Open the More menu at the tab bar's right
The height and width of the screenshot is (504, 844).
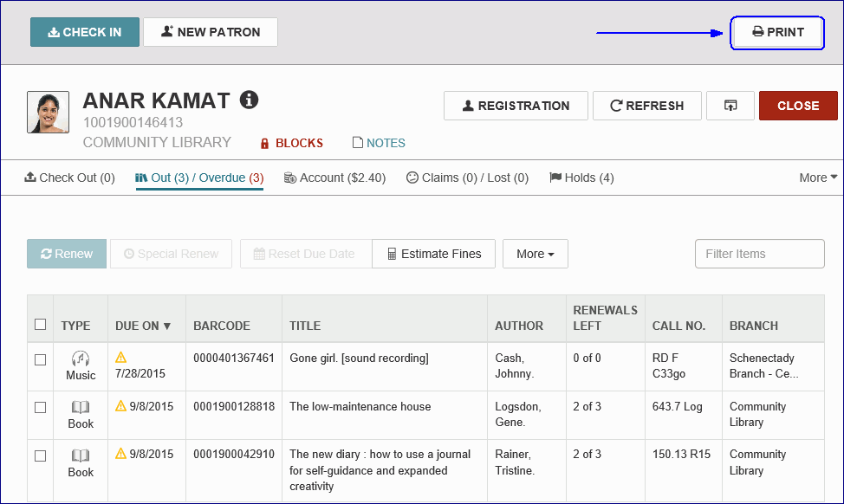click(817, 178)
